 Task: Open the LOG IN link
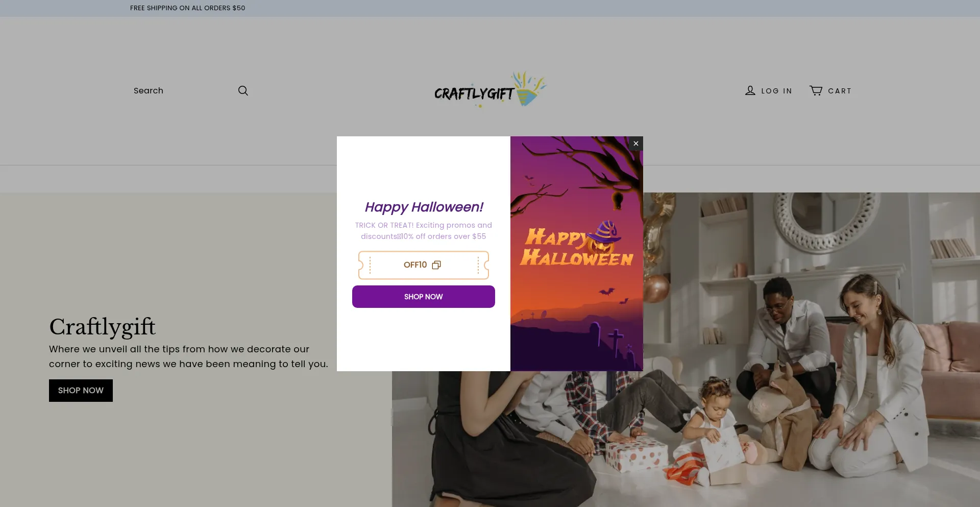(776, 91)
